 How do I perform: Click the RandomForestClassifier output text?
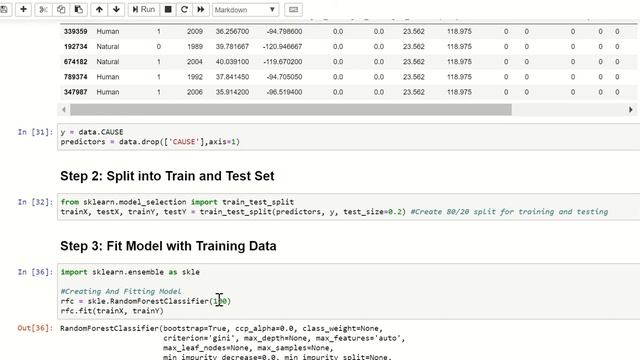click(233, 343)
